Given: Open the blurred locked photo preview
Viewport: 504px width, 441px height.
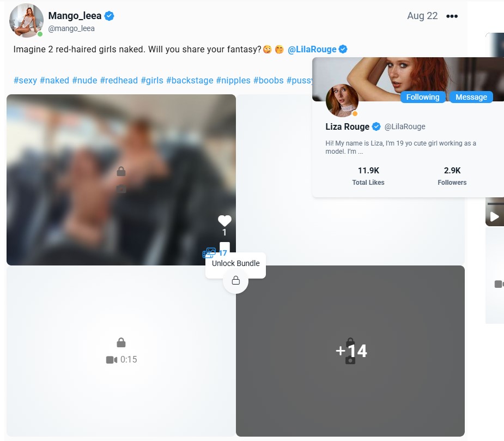Looking at the screenshot, I should pos(121,179).
